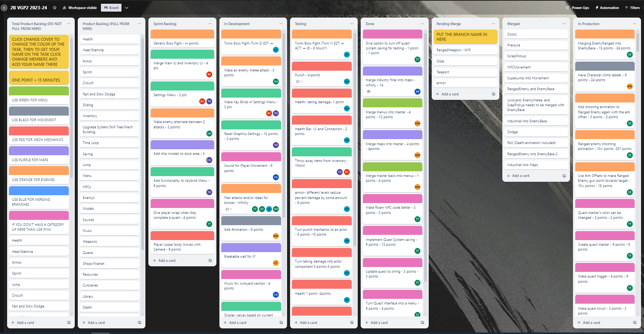Star the 2B VGP2 2023-24 board
644x334 pixels.
pos(55,7)
